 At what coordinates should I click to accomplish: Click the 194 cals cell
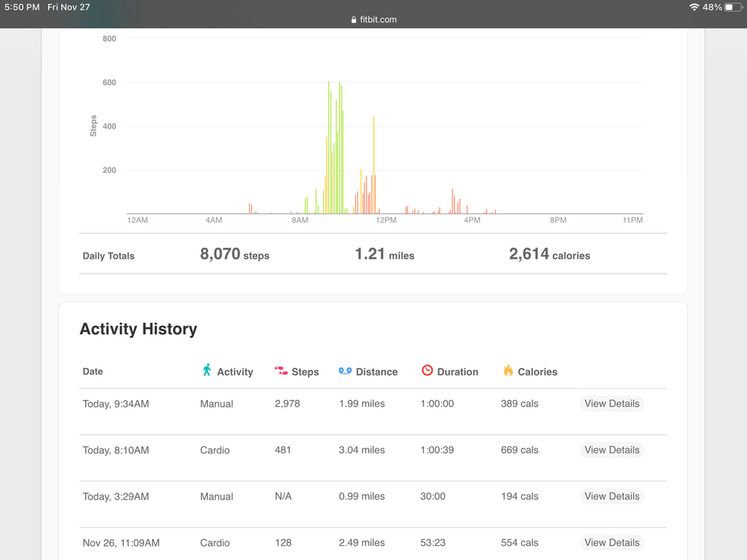pos(519,496)
